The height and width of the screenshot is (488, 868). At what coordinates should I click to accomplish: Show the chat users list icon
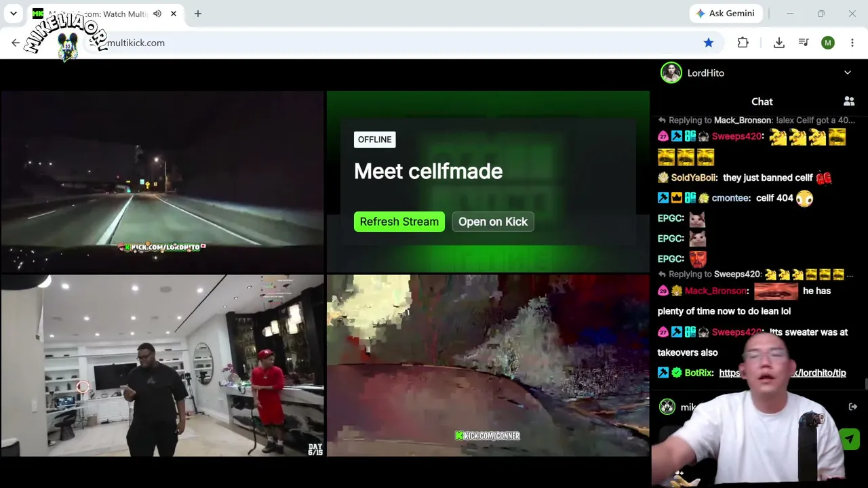pyautogui.click(x=849, y=101)
